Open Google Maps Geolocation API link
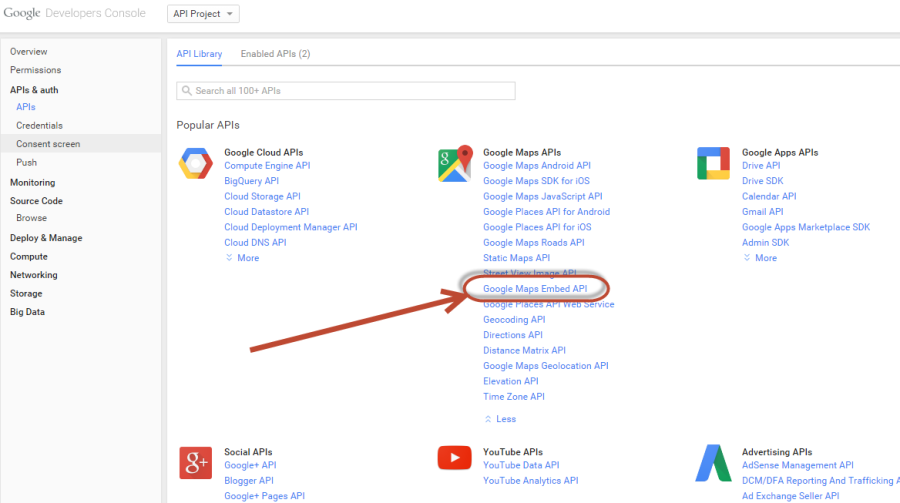 (x=546, y=366)
